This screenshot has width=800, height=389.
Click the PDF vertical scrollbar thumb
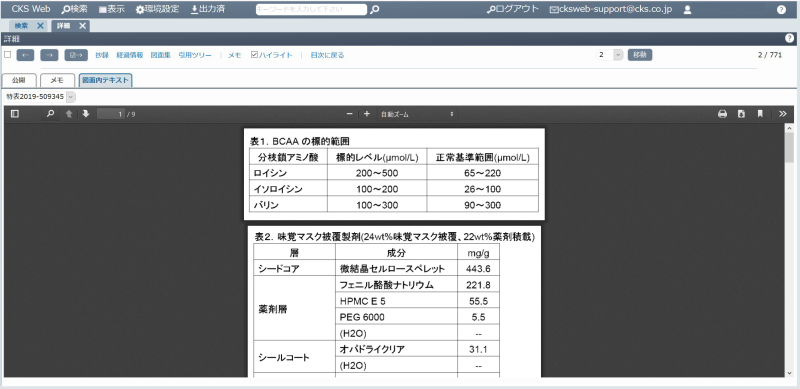pos(789,148)
